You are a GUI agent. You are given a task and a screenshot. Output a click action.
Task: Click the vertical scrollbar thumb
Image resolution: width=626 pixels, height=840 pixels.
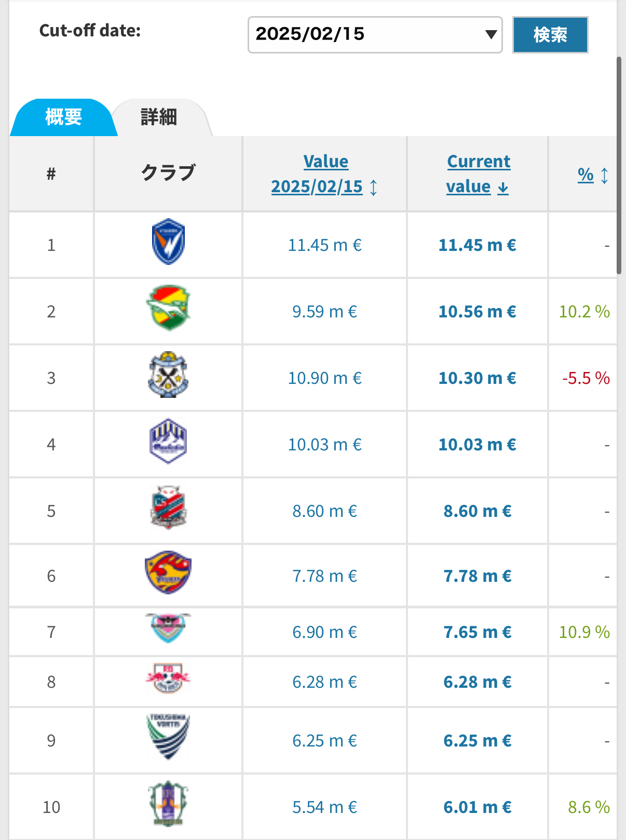tap(619, 165)
